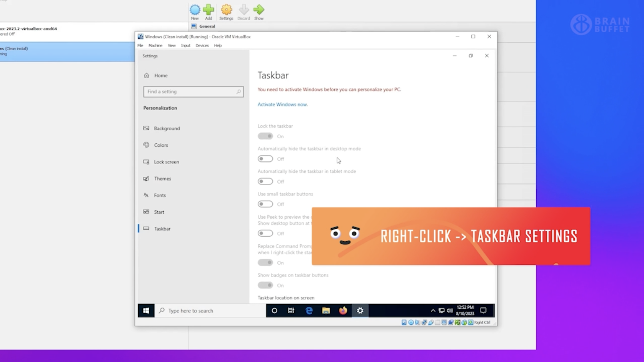This screenshot has height=362, width=644.
Task: Turn on Use small taskbar buttons
Action: coord(265,204)
